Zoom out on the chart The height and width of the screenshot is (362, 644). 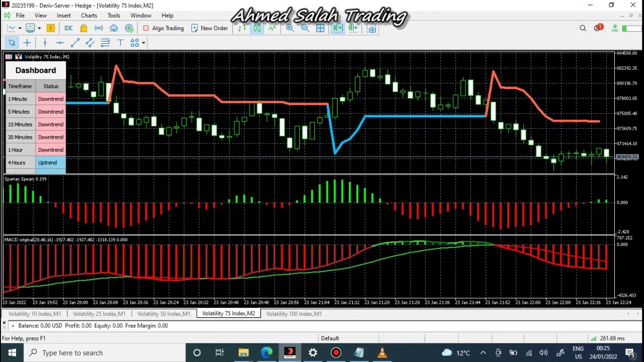click(x=305, y=28)
